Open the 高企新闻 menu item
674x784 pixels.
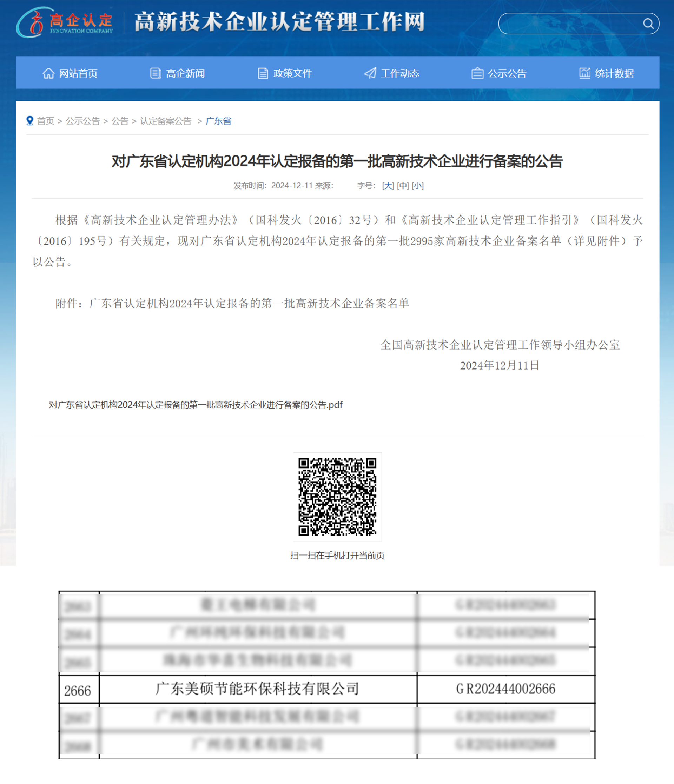(x=185, y=73)
